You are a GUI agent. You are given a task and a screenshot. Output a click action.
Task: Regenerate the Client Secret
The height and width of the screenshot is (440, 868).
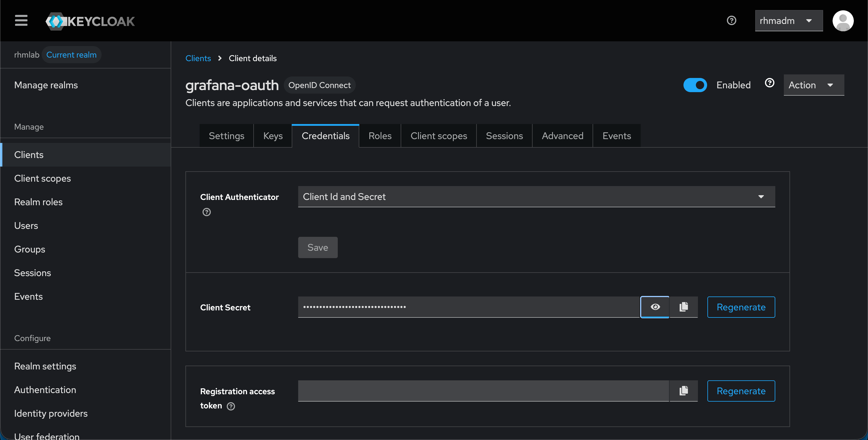741,307
